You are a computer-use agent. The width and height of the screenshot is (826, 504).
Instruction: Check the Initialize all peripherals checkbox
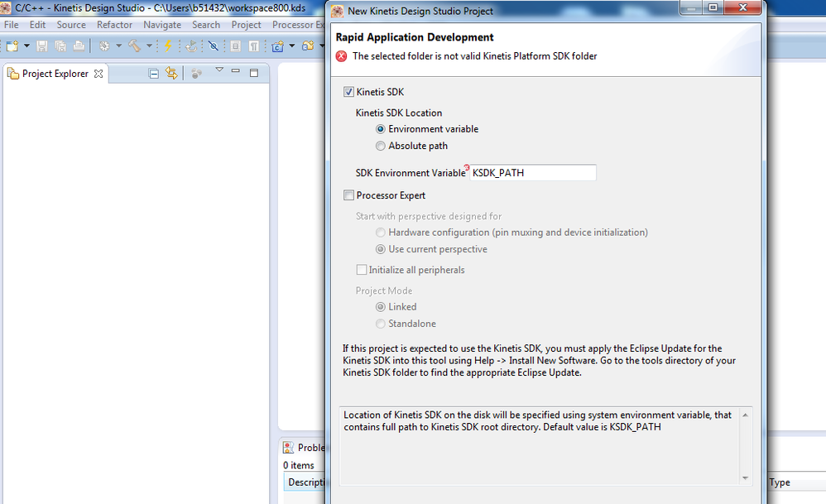click(362, 270)
